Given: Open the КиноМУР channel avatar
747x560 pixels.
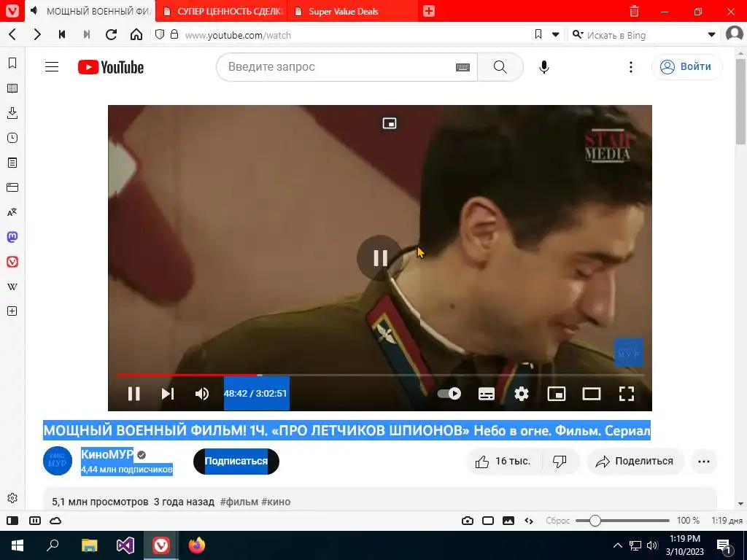Looking at the screenshot, I should click(x=58, y=461).
